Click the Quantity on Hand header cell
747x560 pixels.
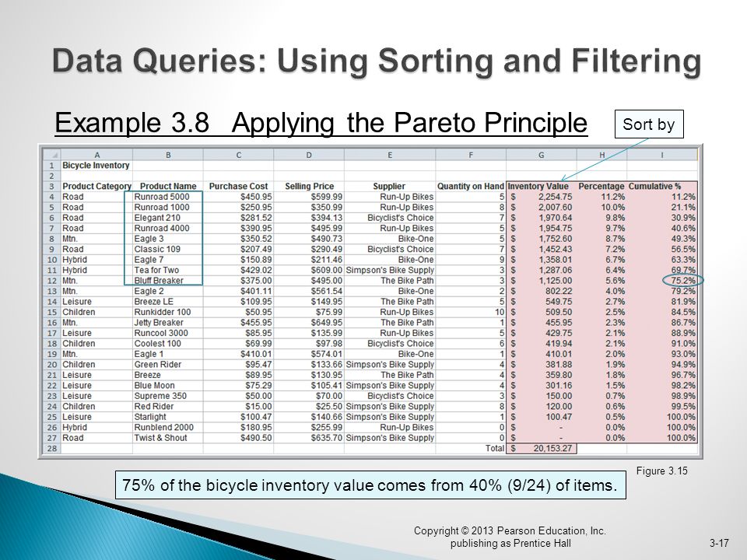(471, 186)
